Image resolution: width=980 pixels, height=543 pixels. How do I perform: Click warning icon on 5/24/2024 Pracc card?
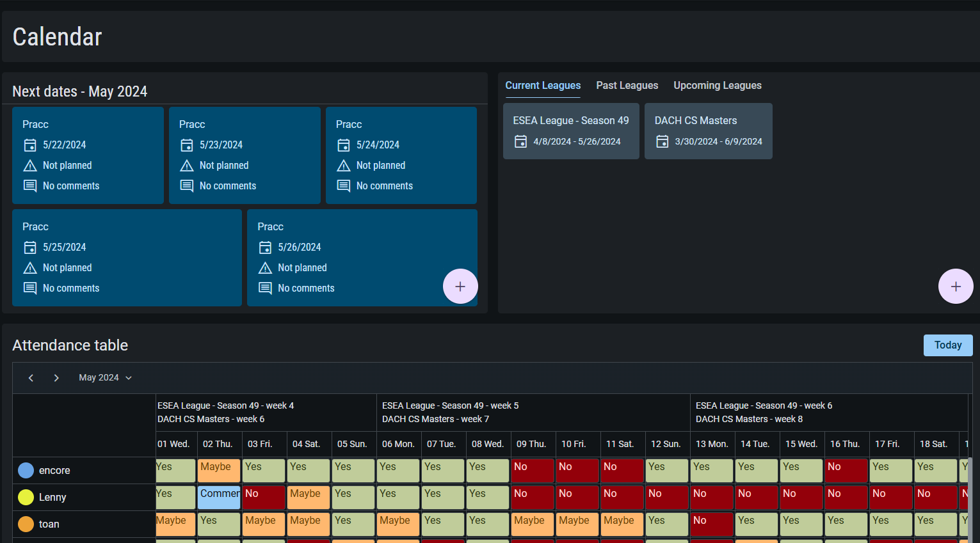[x=344, y=166]
